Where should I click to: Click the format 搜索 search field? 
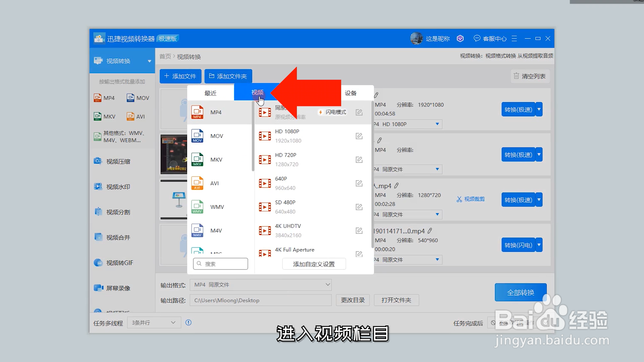[x=221, y=264]
